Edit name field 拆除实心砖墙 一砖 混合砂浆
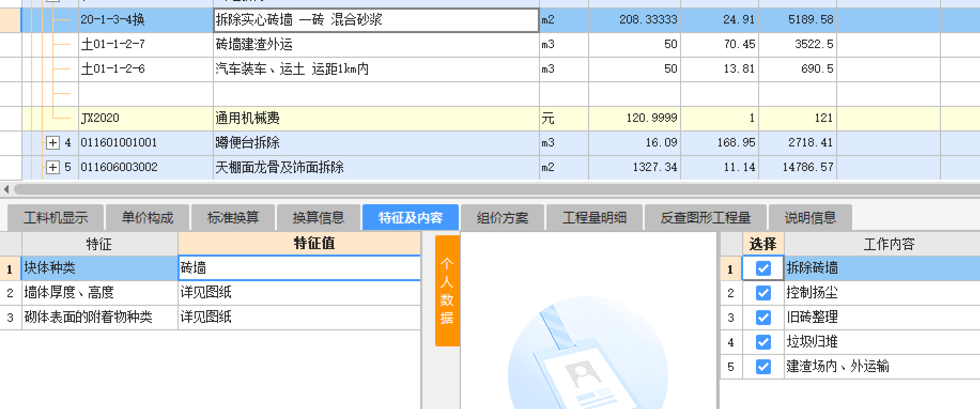 click(376, 20)
